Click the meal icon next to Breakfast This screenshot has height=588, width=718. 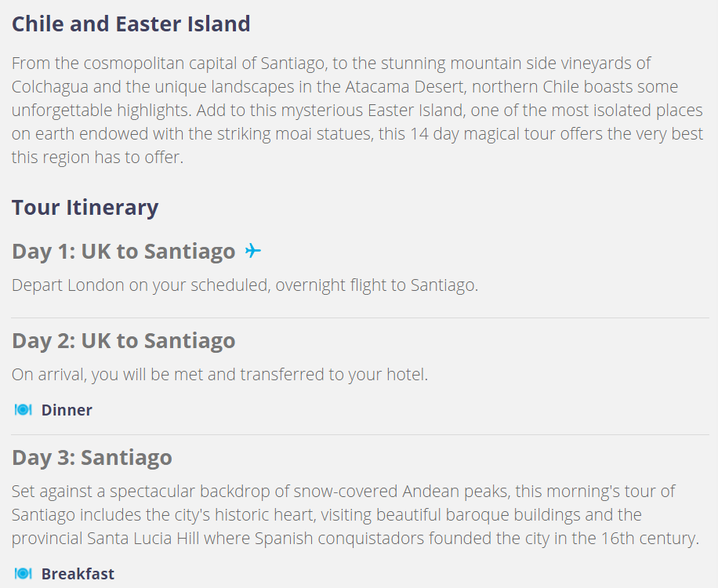pos(23,573)
